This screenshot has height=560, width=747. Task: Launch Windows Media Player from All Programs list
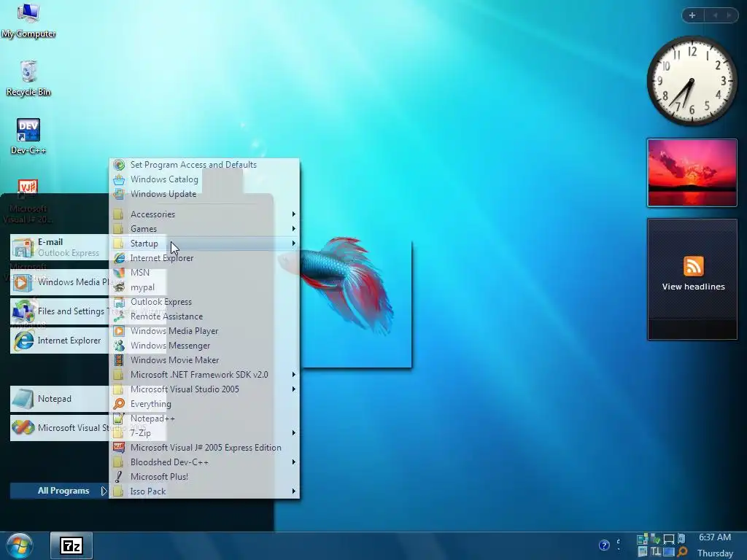point(204,331)
